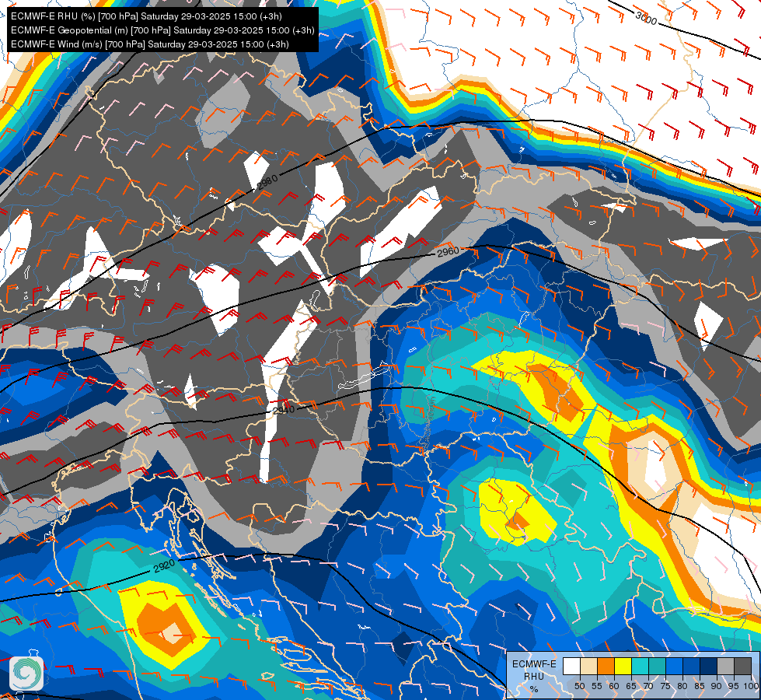Click the '%' unit label in the legend
761x700 pixels.
(534, 689)
